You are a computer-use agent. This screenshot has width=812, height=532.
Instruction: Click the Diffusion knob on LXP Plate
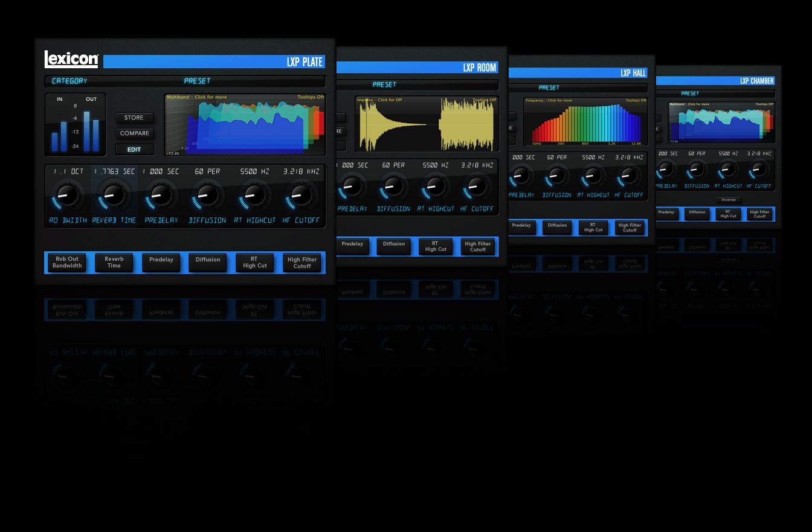207,196
